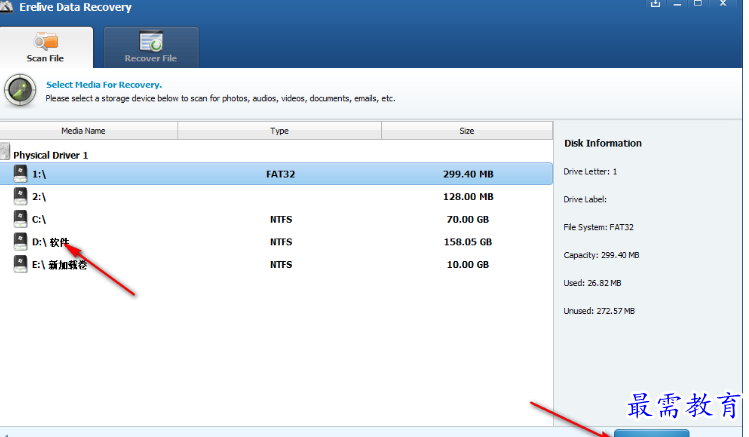Click the Erelive Data Recovery app logo
Image resolution: width=749 pixels, height=437 pixels.
[6, 7]
